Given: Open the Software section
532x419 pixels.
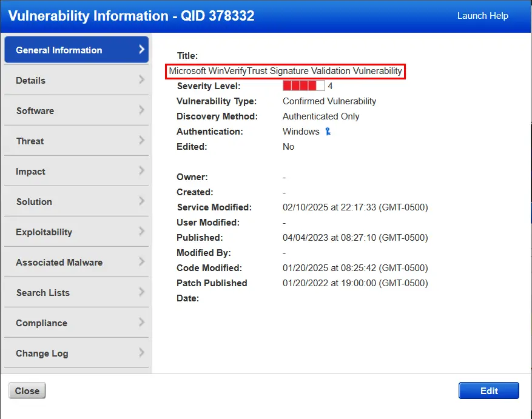Looking at the screenshot, I should click(76, 110).
